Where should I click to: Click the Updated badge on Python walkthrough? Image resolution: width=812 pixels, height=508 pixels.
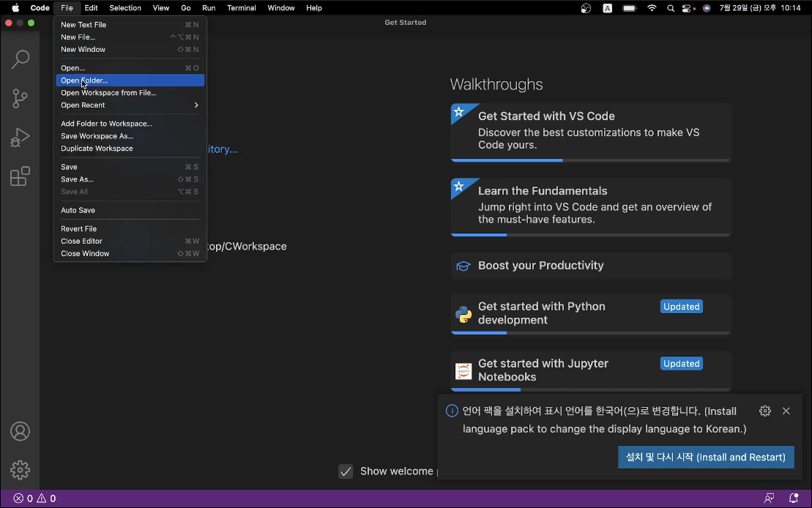pyautogui.click(x=682, y=307)
